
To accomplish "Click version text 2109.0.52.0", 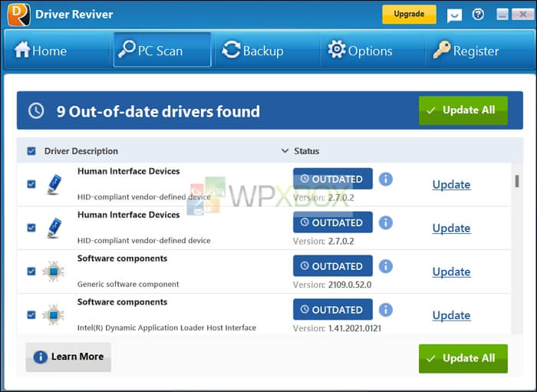I will click(350, 285).
